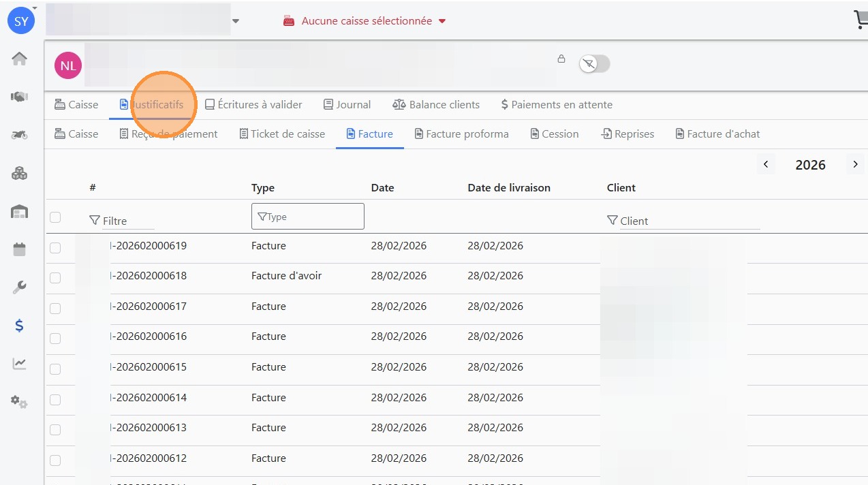This screenshot has height=485, width=868.
Task: Select the stacked boxes inventory icon
Action: click(x=20, y=174)
